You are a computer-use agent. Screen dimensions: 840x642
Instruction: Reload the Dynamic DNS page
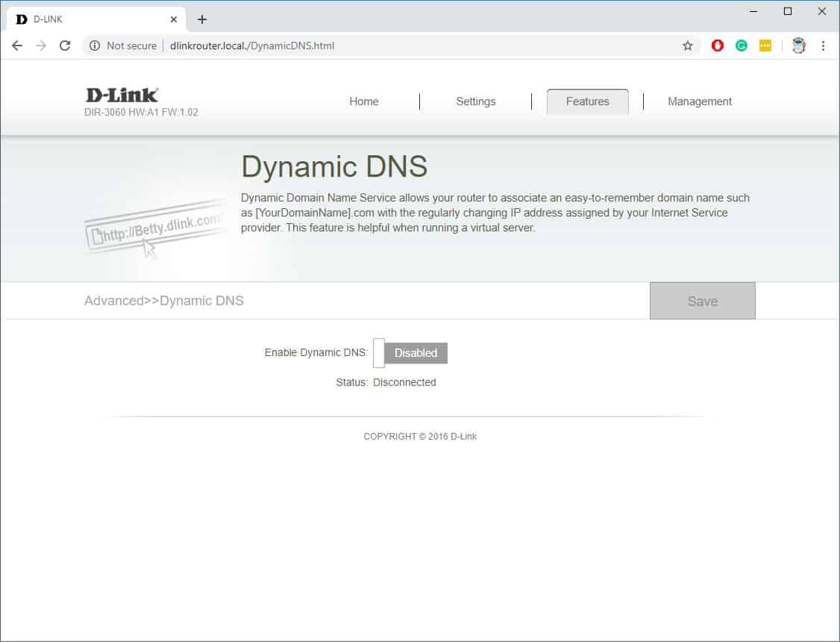(65, 46)
